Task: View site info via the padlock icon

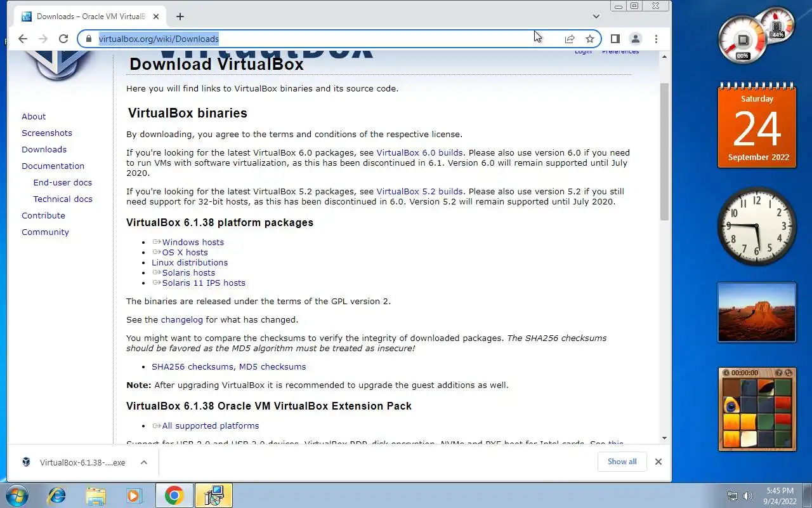Action: 88,39
